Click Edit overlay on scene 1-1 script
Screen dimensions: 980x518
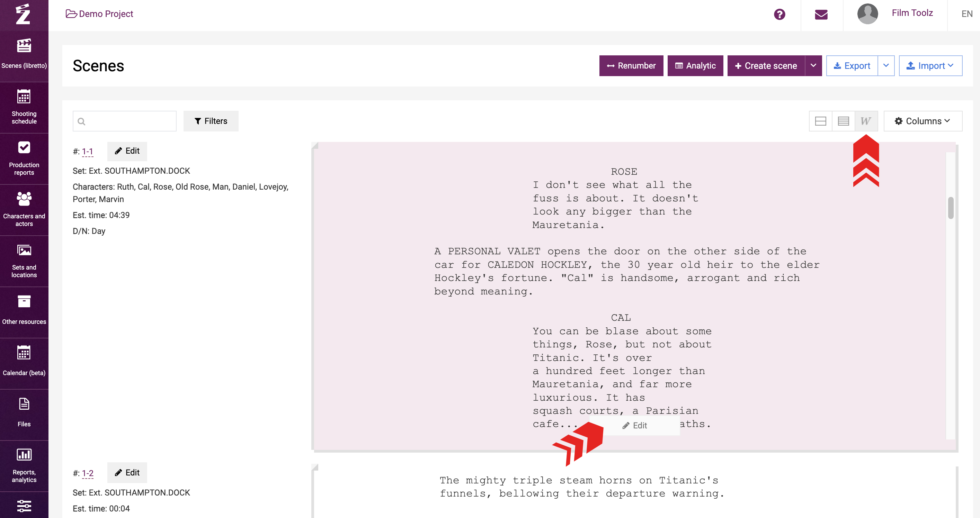634,425
